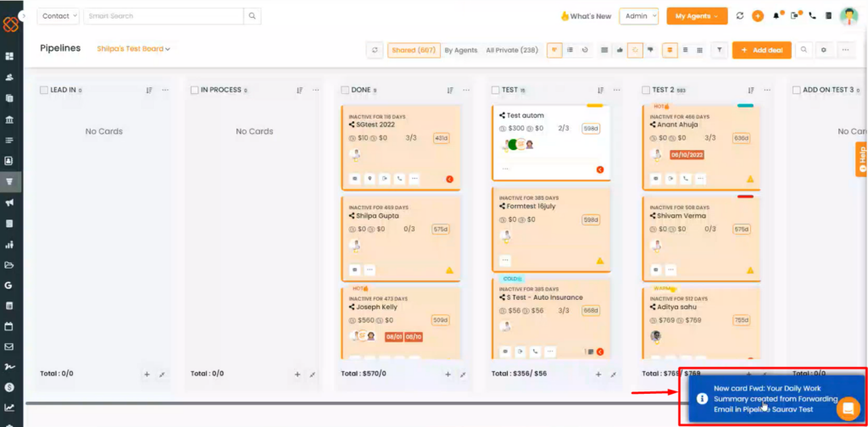Select the pipeline funnel icon in sidebar
This screenshot has height=427, width=868.
pos(8,181)
